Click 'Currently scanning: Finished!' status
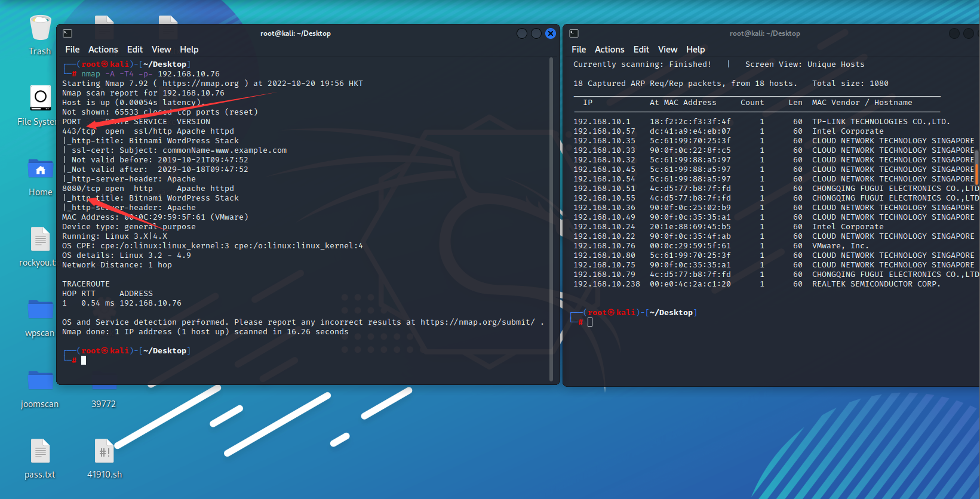The width and height of the screenshot is (980, 499). click(643, 64)
